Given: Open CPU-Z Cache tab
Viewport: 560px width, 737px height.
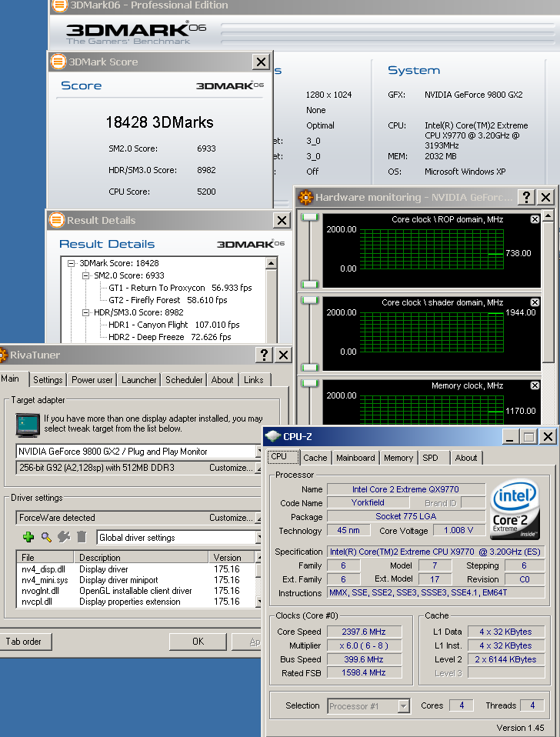Looking at the screenshot, I should coord(315,458).
